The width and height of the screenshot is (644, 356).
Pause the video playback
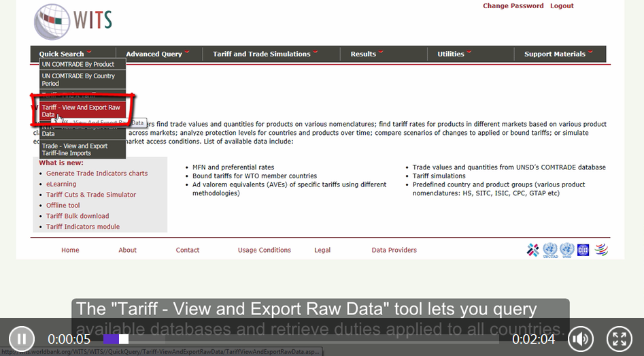22,338
